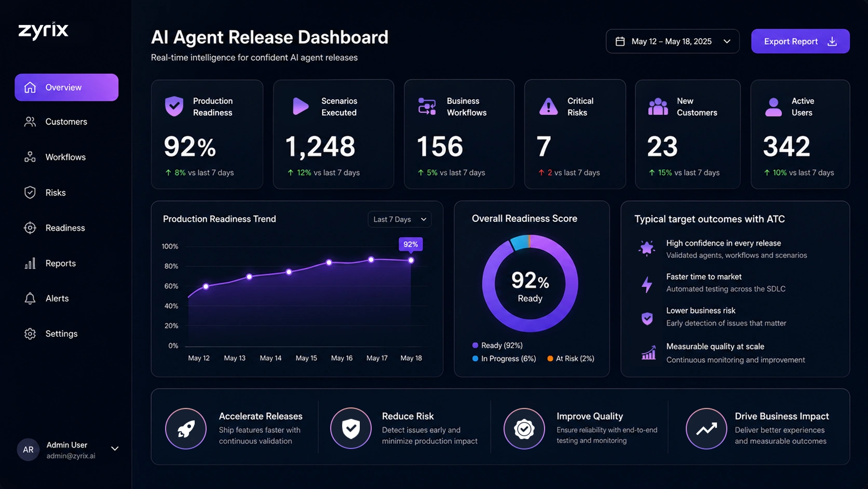
Task: Click the Settings gear icon
Action: click(30, 334)
